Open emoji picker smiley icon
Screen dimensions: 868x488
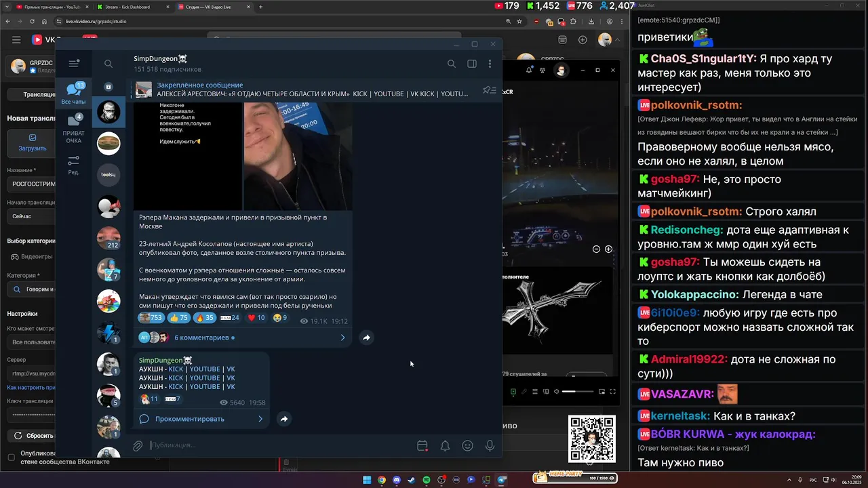tap(467, 445)
